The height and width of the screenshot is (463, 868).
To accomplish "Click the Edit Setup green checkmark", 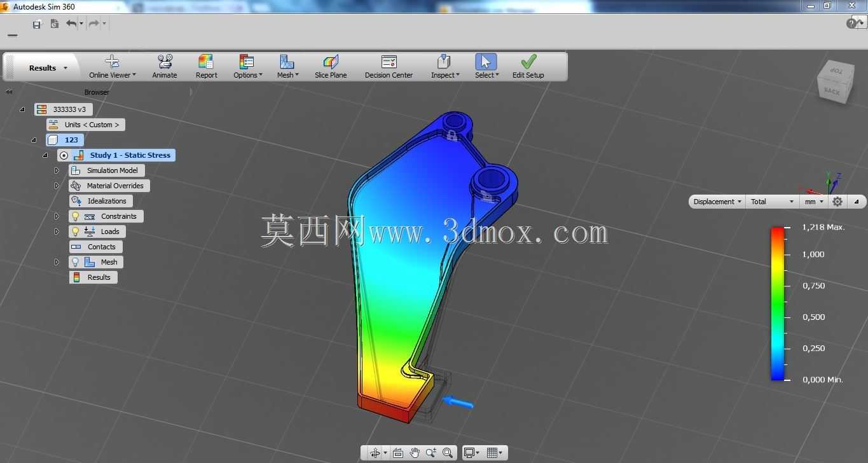I will tap(528, 67).
